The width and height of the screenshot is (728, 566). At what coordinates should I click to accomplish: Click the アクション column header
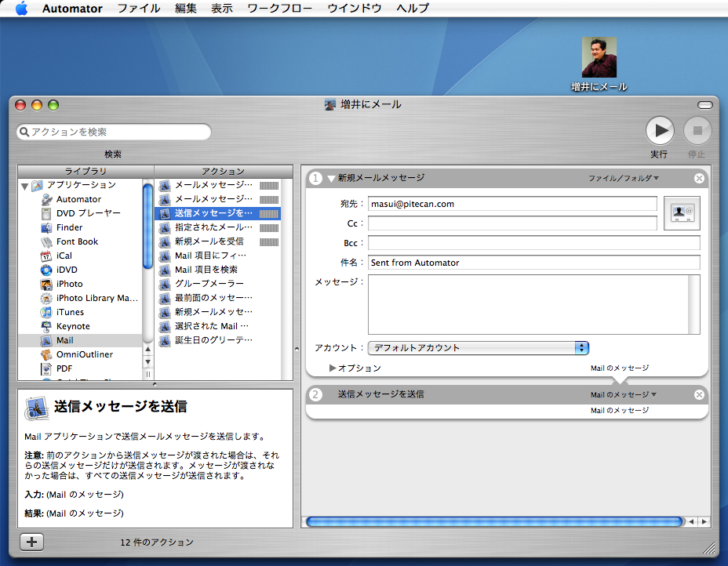point(224,171)
